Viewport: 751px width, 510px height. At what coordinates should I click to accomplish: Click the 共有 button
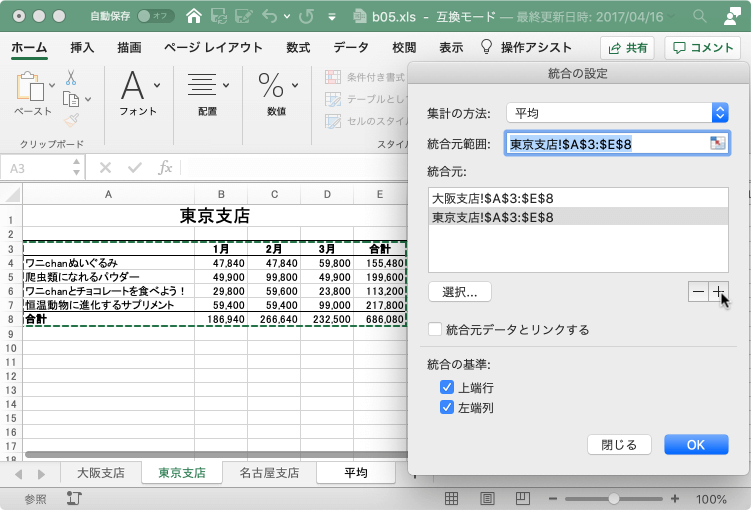point(628,48)
